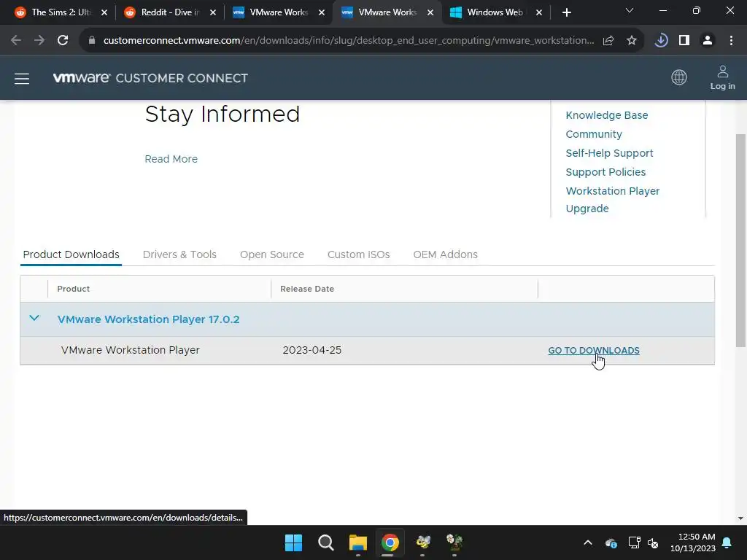Share this page from address bar
Screen dimensions: 747x560
pos(608,41)
